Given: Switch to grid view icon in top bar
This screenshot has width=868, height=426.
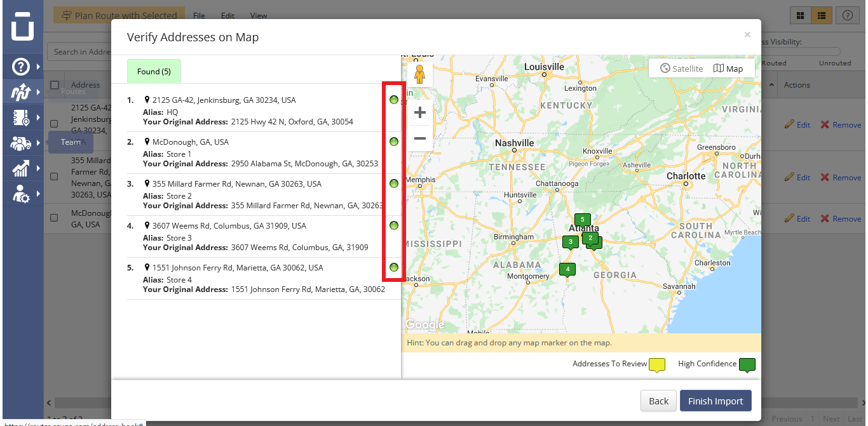Looking at the screenshot, I should click(801, 15).
